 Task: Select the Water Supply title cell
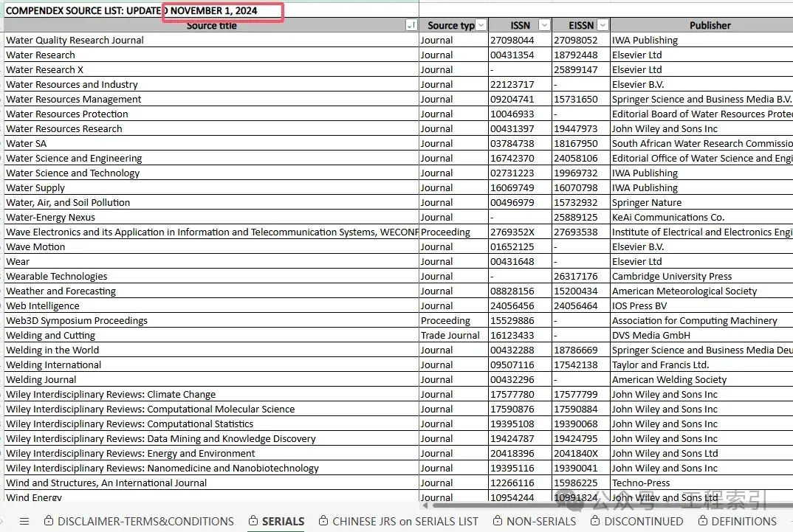pyautogui.click(x=211, y=188)
